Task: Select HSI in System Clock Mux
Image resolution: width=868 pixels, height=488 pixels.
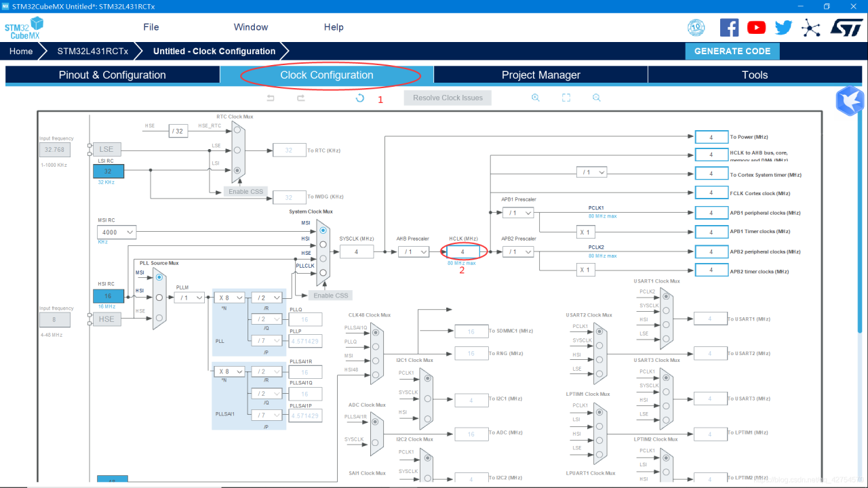Action: click(323, 244)
